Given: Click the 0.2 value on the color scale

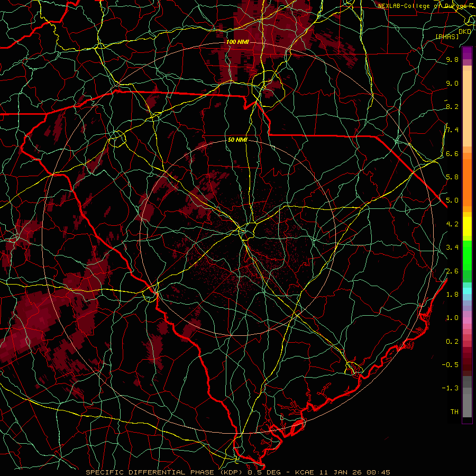Looking at the screenshot, I should point(452,342).
